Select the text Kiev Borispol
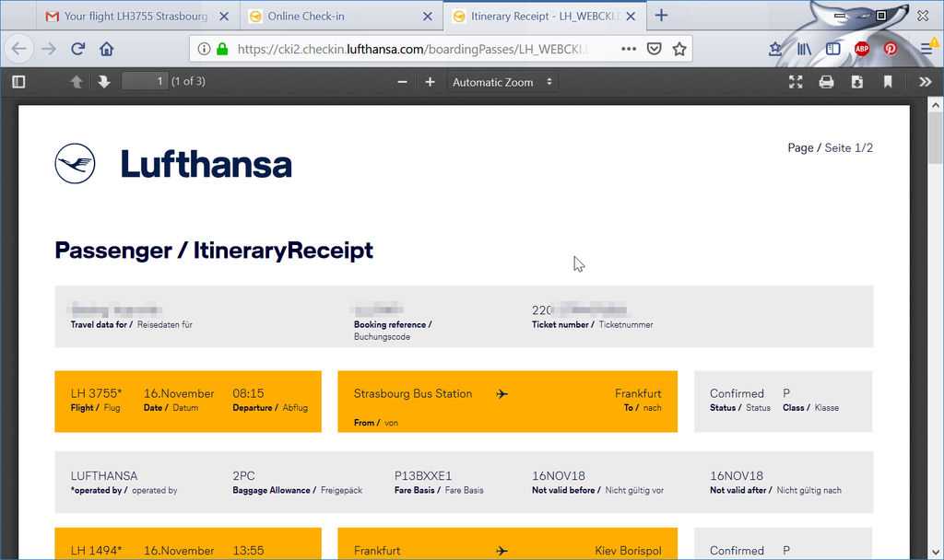The image size is (944, 560). 628,551
